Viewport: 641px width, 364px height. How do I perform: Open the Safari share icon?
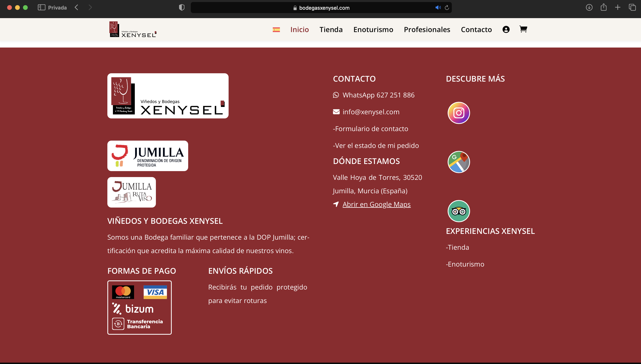[604, 7]
